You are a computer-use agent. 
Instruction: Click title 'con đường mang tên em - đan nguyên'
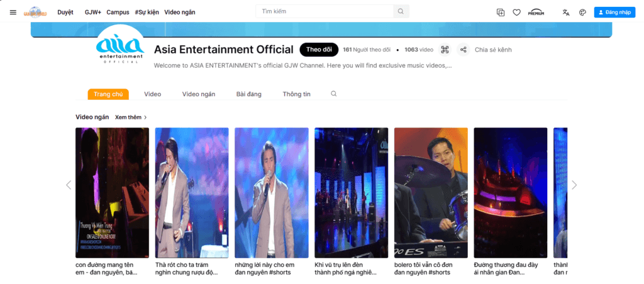pyautogui.click(x=106, y=268)
